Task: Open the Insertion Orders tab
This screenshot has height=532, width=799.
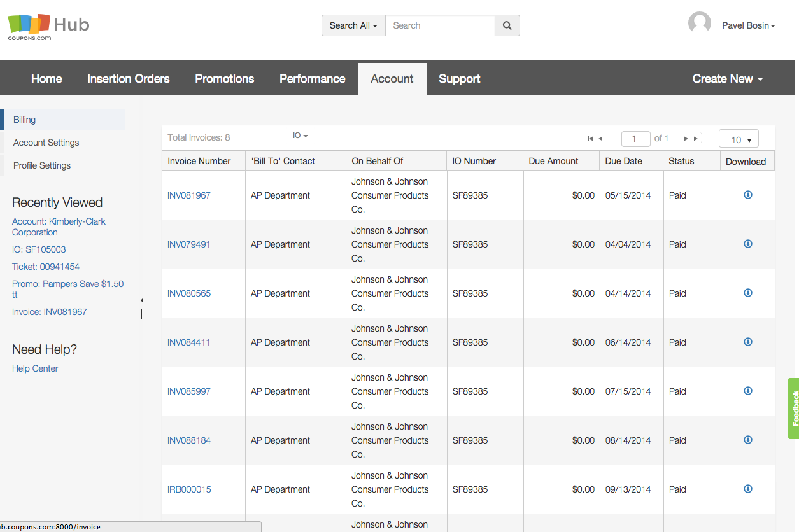Action: point(129,79)
